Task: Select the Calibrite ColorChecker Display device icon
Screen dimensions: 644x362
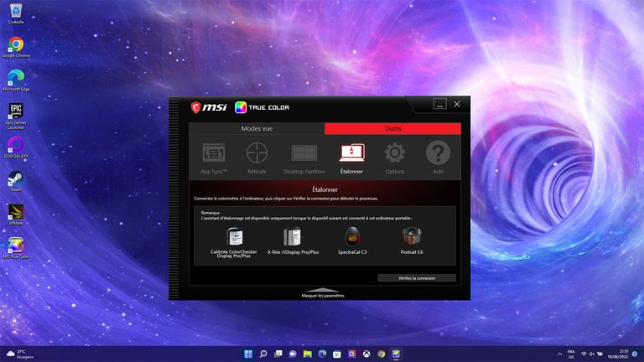Action: coord(234,236)
